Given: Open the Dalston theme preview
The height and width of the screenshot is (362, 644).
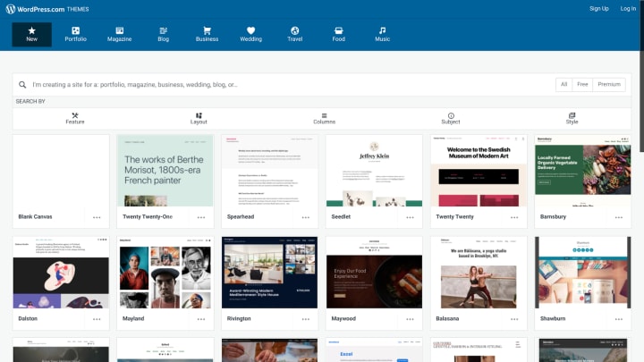Looking at the screenshot, I should (x=61, y=273).
